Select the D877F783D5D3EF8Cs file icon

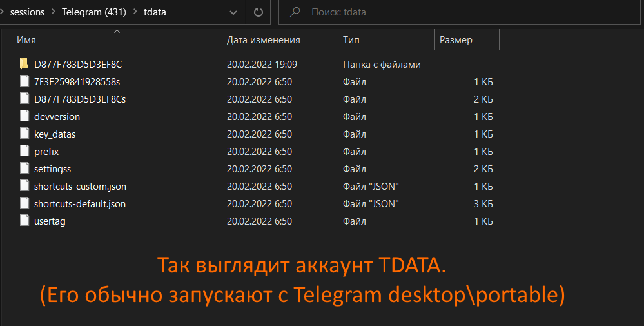(x=24, y=99)
